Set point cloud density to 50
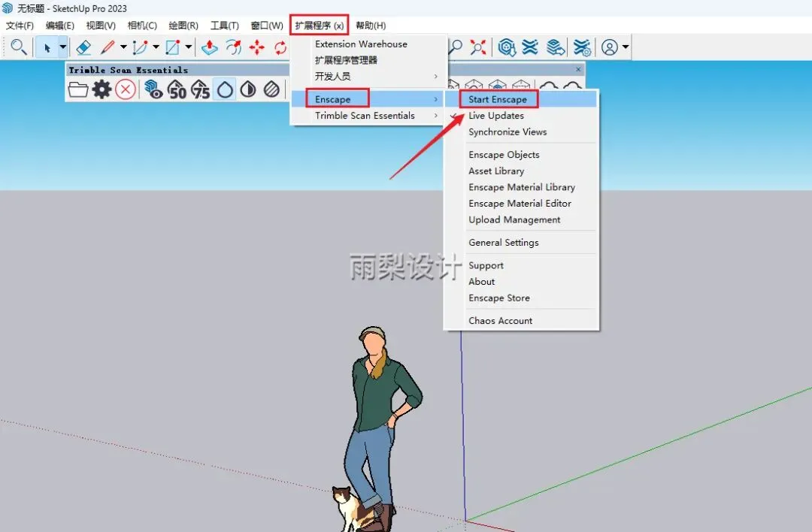Viewport: 812px width, 532px height. (x=177, y=89)
